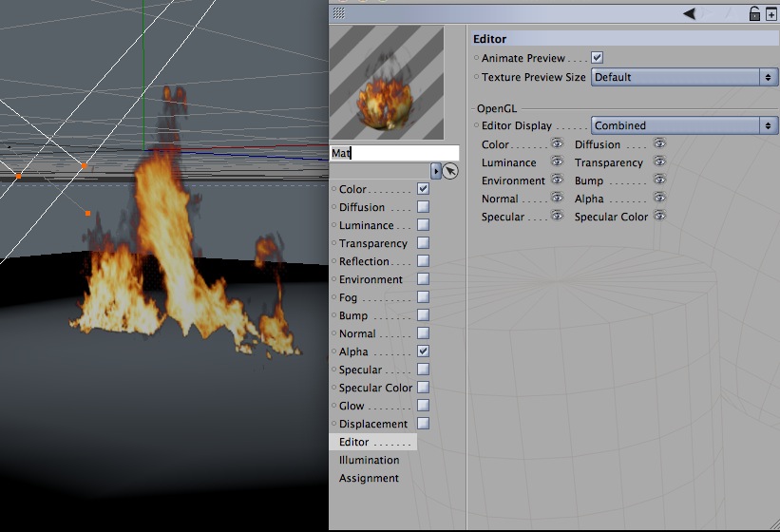Toggle the OpenGL Alpha eye icon
The height and width of the screenshot is (532, 780).
coord(659,198)
